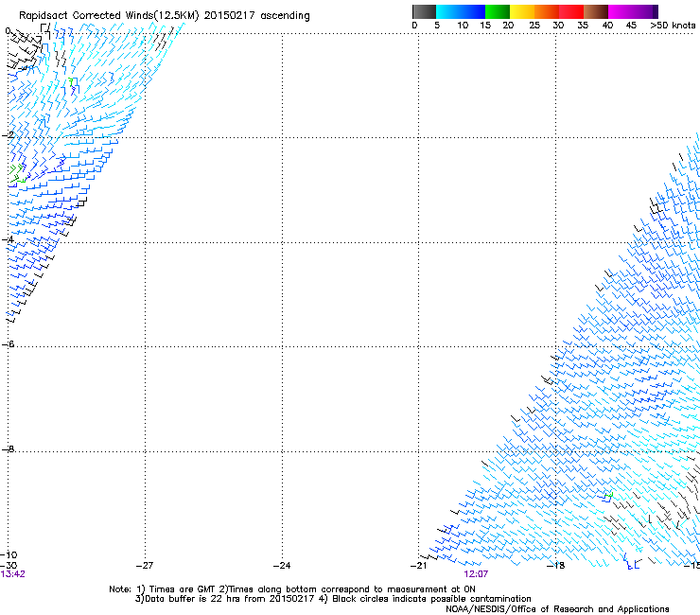Click the green wind barb near -18, -9

pos(608,495)
